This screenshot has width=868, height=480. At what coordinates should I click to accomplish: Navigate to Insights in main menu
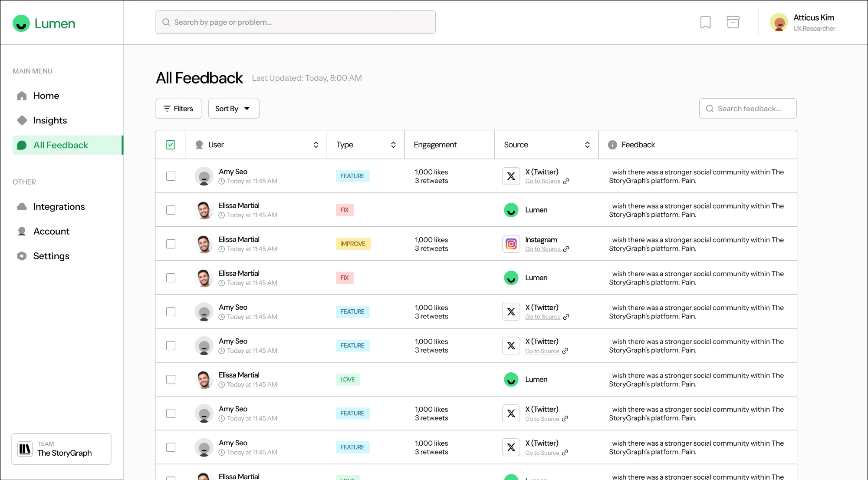point(50,120)
